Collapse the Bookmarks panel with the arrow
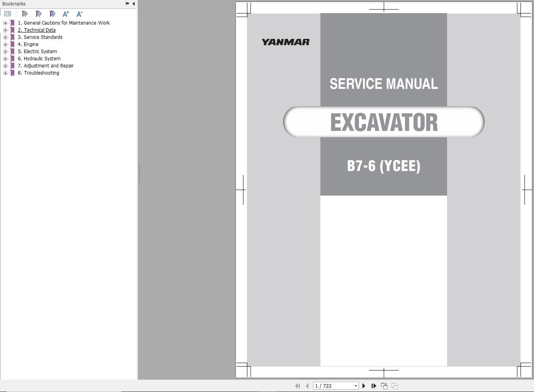This screenshot has height=392, width=534. [133, 3]
